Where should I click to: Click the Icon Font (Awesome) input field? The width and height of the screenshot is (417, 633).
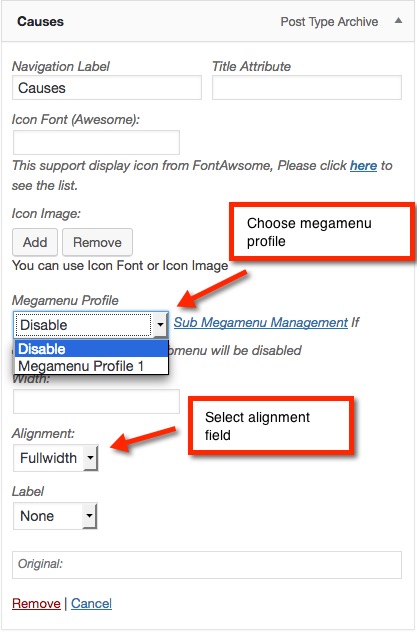[x=96, y=142]
